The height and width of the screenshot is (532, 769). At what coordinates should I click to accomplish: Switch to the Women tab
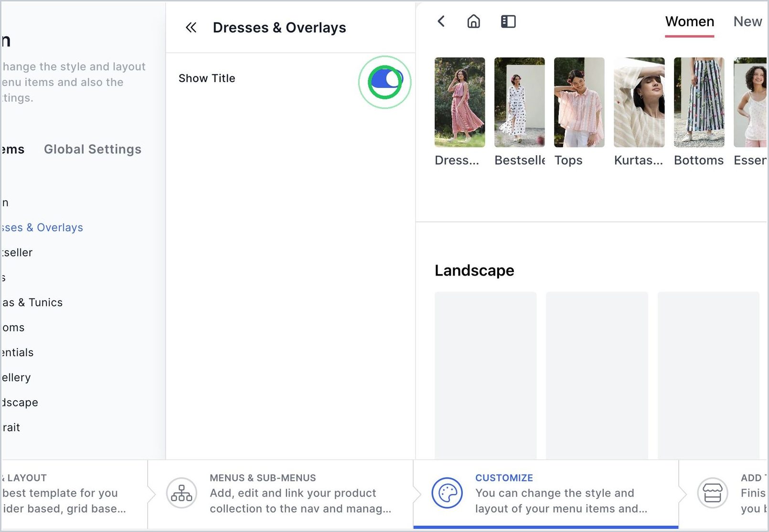pos(690,21)
